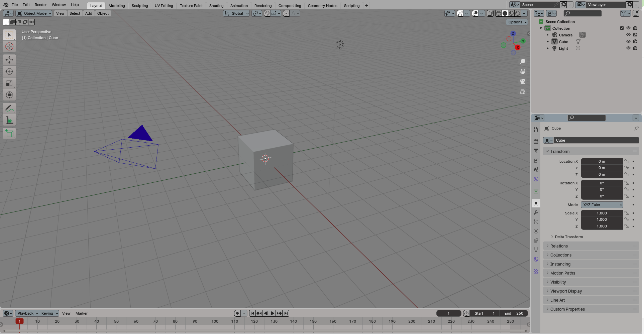Select the Transform tool
Image resolution: width=644 pixels, height=334 pixels.
tap(9, 95)
